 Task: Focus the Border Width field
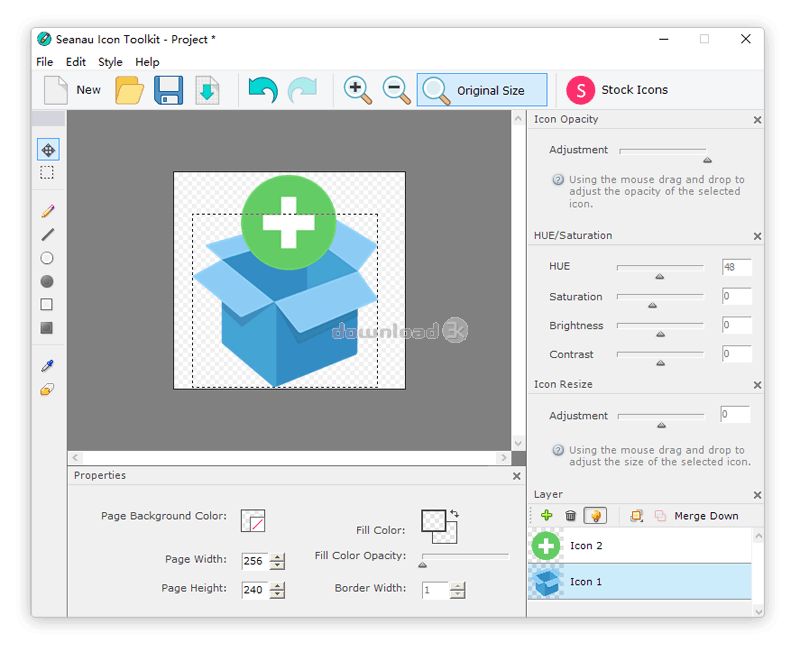pyautogui.click(x=435, y=590)
